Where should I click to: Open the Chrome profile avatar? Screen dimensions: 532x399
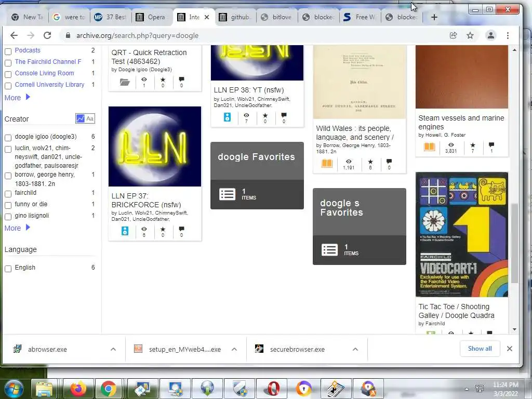[490, 35]
